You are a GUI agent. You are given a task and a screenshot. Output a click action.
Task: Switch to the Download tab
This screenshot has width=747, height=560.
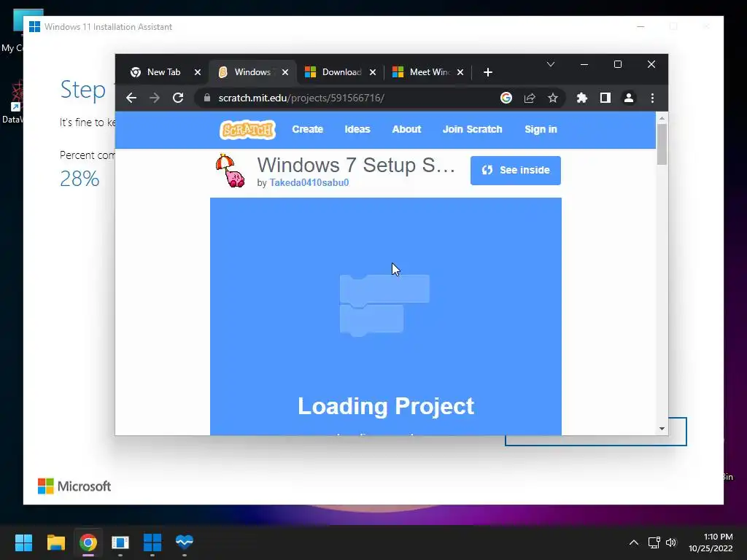point(341,72)
